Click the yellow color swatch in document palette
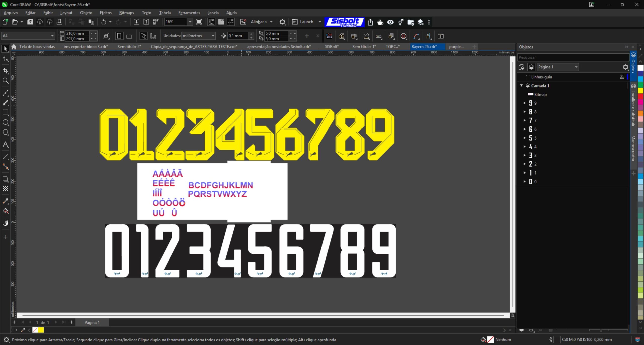Screen dimensions: 644x345 41,330
